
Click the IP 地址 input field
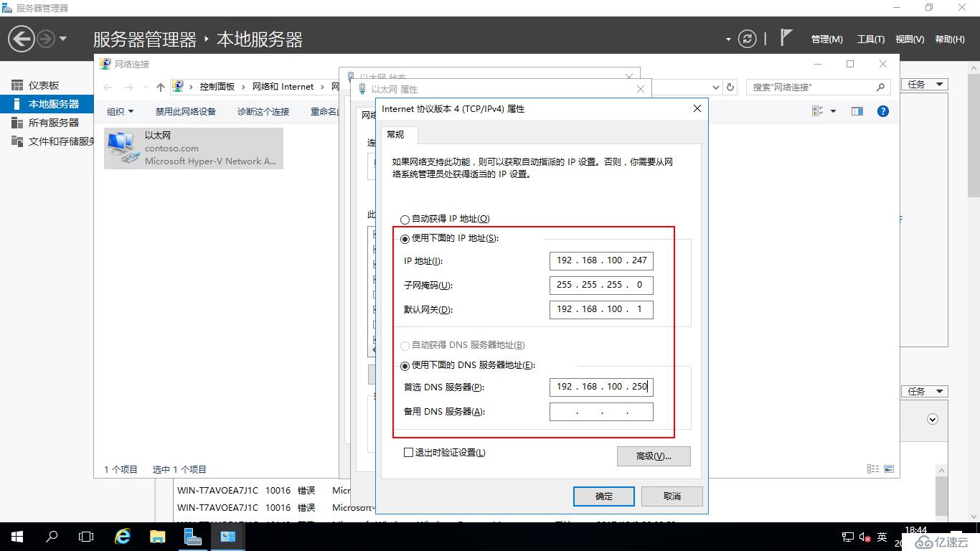pos(601,260)
